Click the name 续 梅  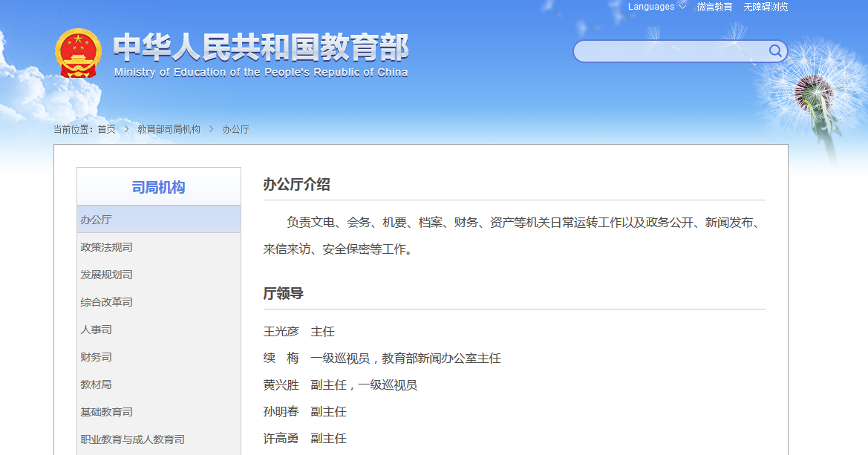click(281, 358)
